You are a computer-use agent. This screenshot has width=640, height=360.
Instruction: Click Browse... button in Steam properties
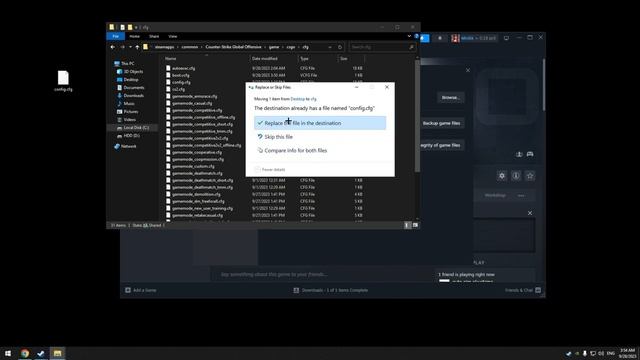[x=451, y=98]
